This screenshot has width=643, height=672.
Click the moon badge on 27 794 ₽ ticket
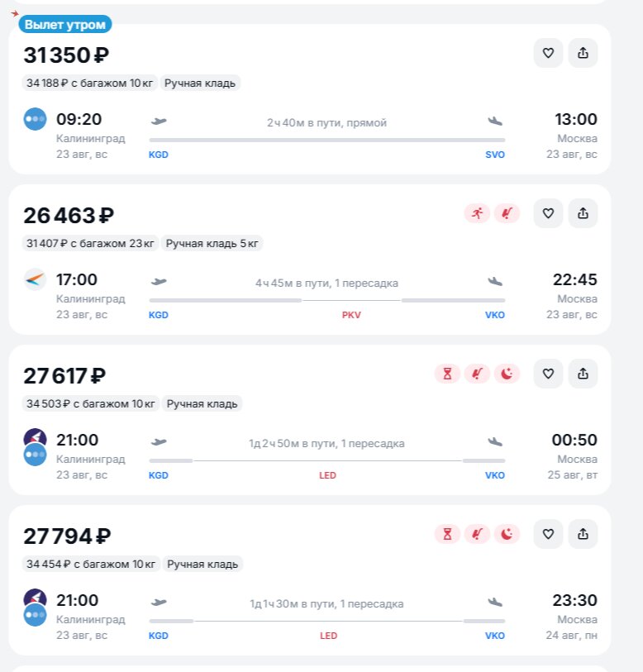[507, 534]
